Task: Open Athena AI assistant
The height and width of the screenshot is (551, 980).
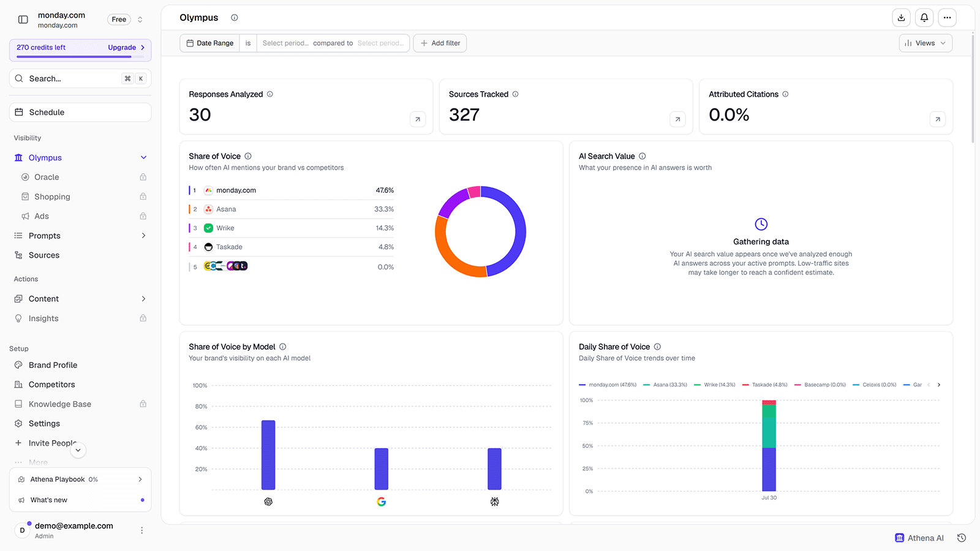Action: [919, 538]
